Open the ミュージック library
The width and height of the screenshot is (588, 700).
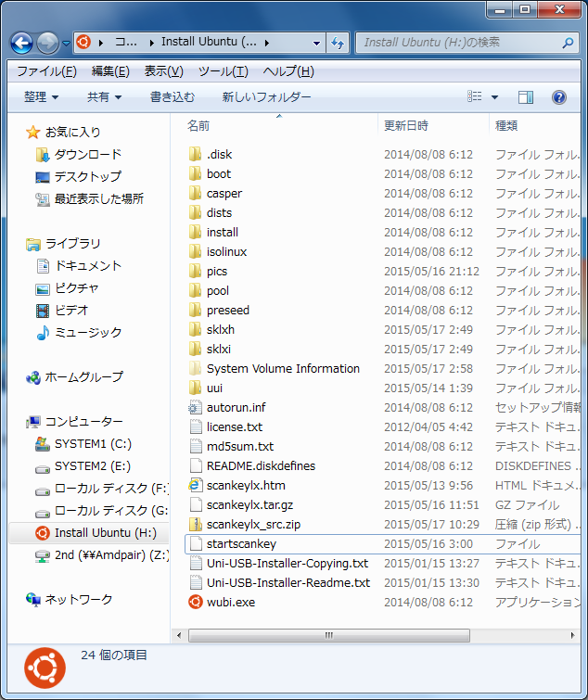tap(87, 333)
